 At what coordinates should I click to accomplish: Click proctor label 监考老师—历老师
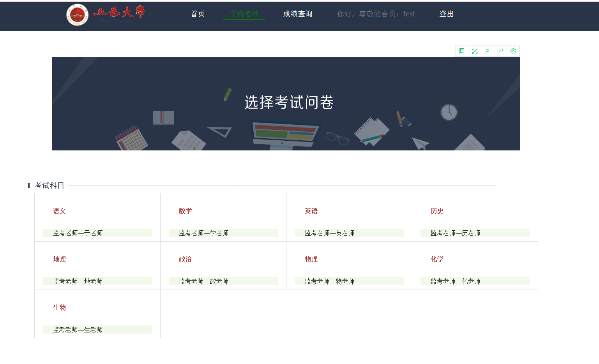(x=456, y=233)
